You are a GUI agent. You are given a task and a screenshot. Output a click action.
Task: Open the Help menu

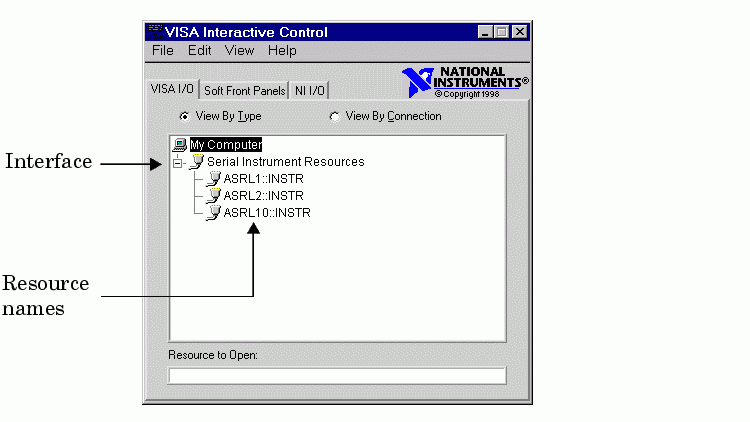[282, 50]
